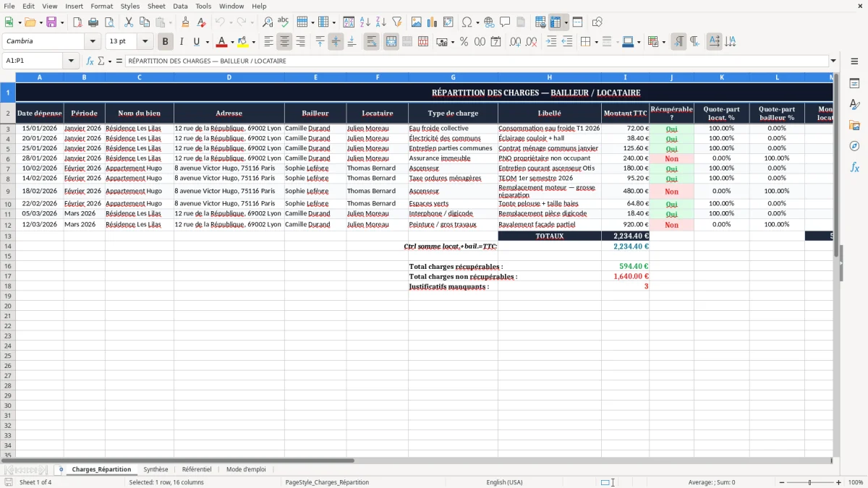The height and width of the screenshot is (488, 868).
Task: Apply yellow background color
Action: click(x=243, y=42)
